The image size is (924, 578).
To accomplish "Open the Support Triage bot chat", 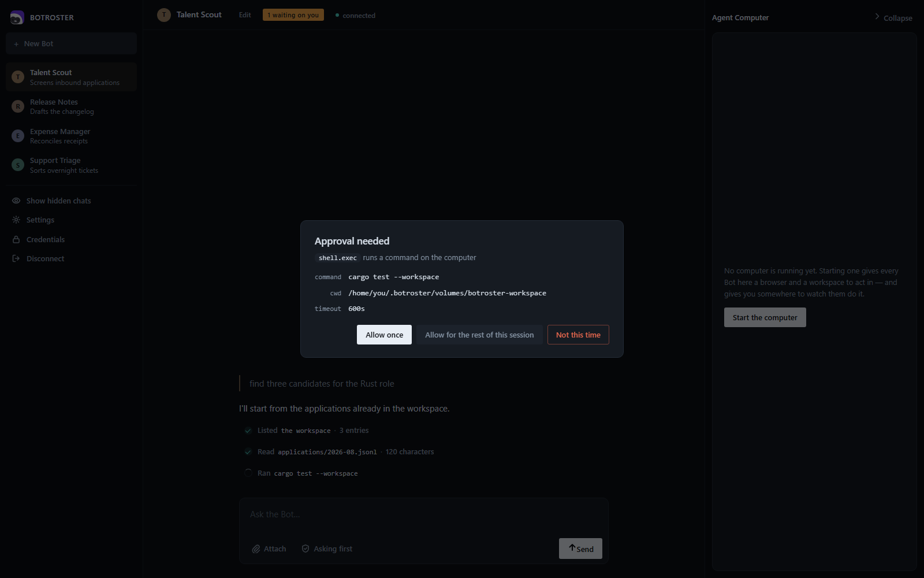I will [x=71, y=165].
